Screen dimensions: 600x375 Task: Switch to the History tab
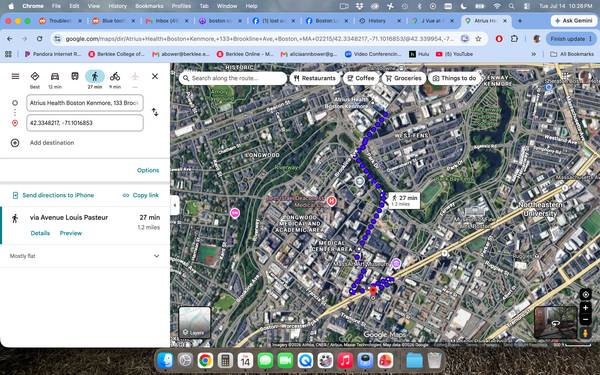coord(377,21)
